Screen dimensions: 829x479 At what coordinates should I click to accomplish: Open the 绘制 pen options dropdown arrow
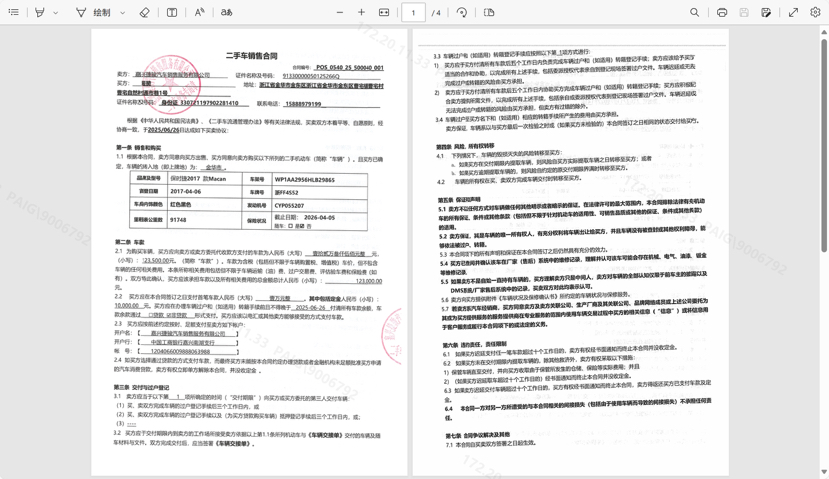click(x=123, y=13)
